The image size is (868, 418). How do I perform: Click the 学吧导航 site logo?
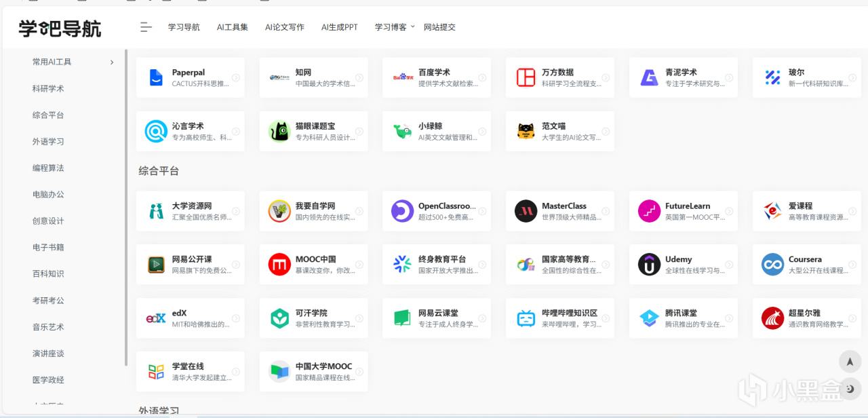(x=60, y=28)
